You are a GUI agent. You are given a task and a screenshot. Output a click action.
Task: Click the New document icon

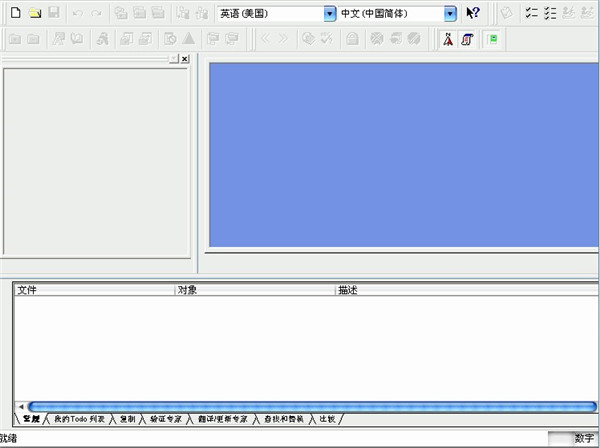(x=15, y=13)
